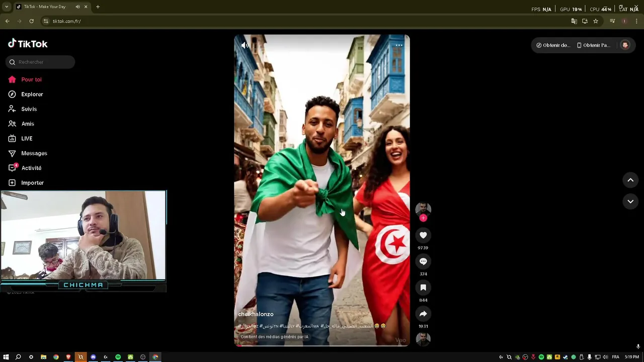Open the LIVE section

pos(21,138)
